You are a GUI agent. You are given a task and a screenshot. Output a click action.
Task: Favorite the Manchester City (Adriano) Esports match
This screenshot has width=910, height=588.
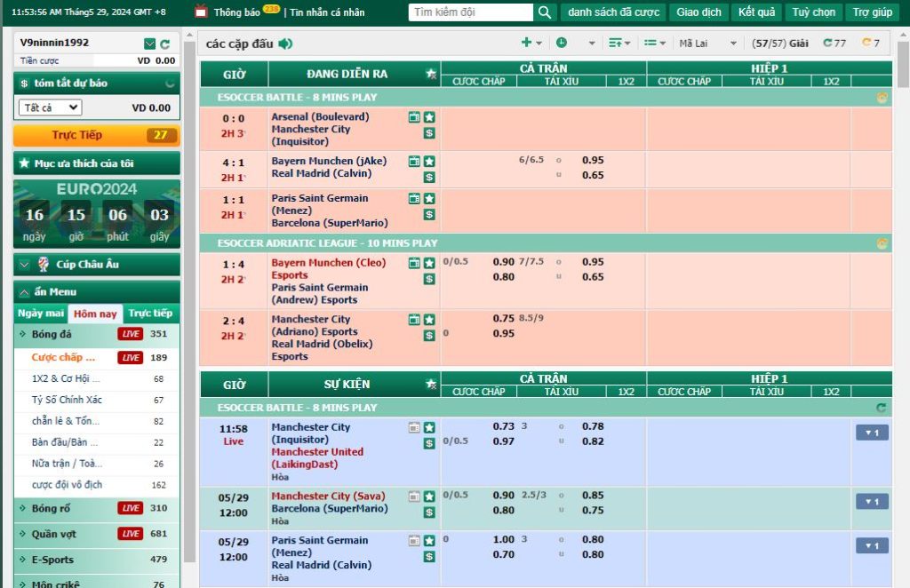(429, 320)
